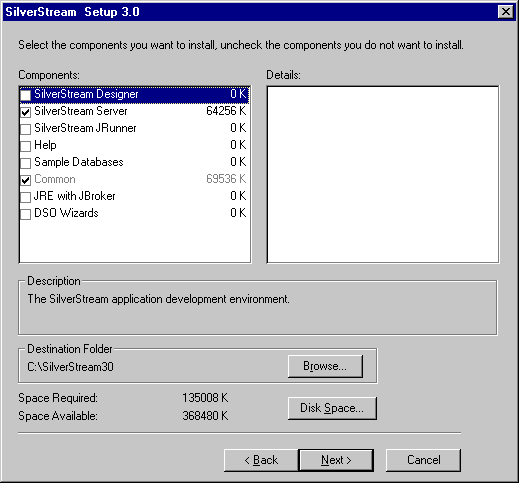This screenshot has width=519, height=483.
Task: Click the '69536 K' size value
Action: tap(226, 179)
